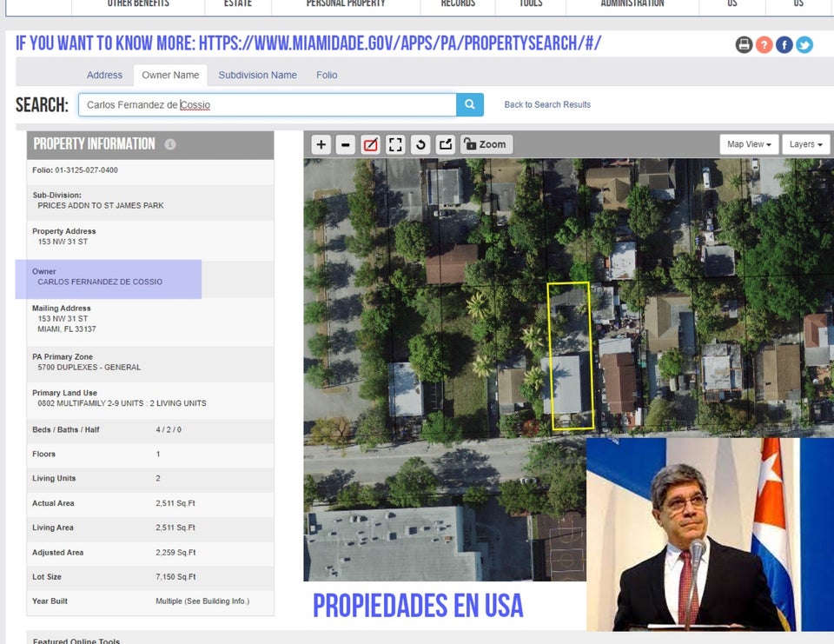
Task: Reset the map with the rotate arrow icon
Action: pyautogui.click(x=421, y=144)
